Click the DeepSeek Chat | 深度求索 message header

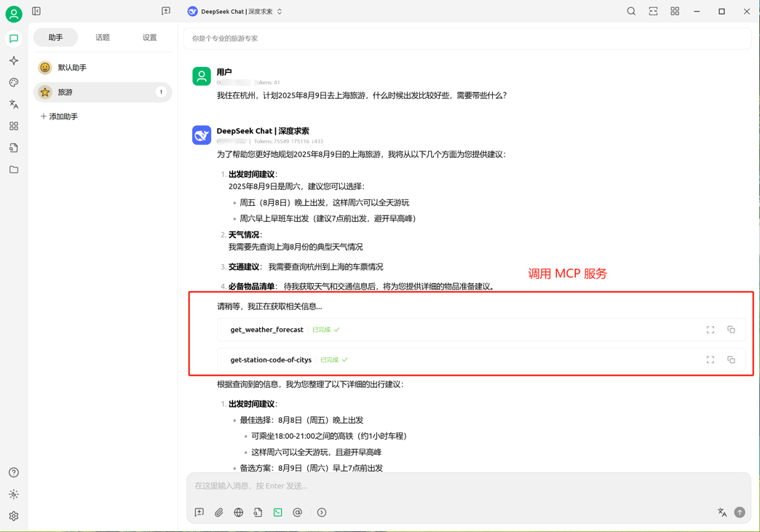point(263,131)
